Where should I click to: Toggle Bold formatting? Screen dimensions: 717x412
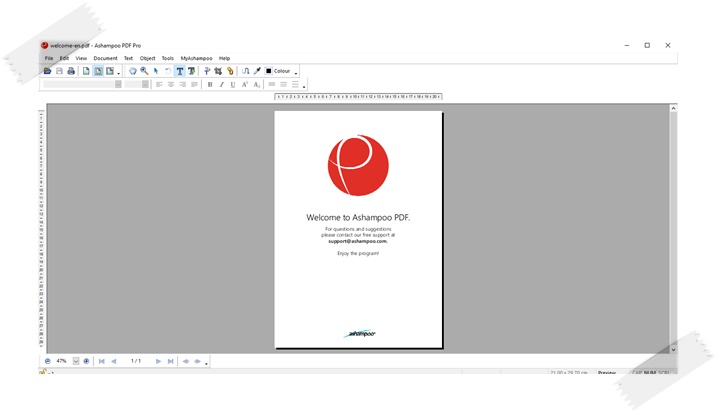click(x=210, y=84)
